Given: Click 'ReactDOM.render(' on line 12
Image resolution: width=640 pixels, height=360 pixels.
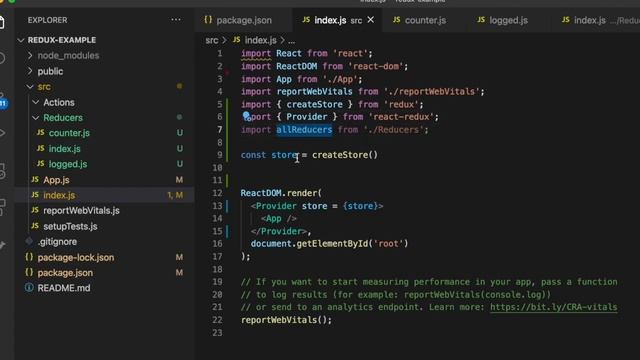Looking at the screenshot, I should 281,193.
